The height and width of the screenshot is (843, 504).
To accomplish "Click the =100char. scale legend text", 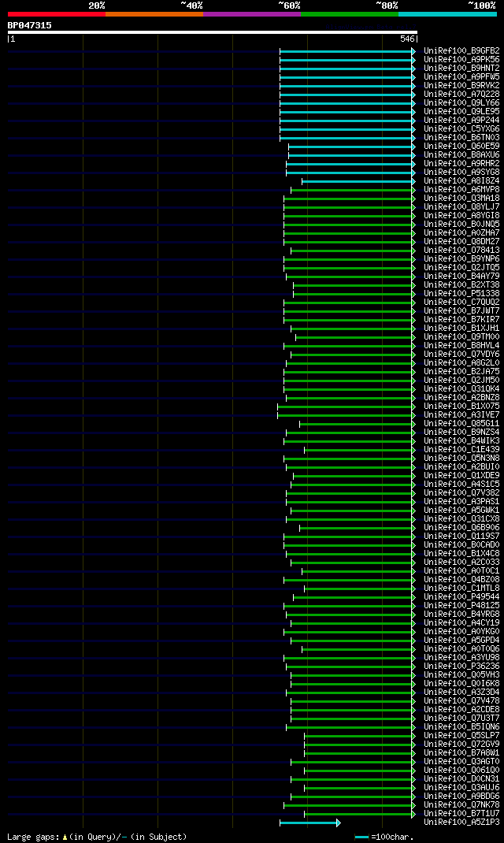I will click(x=392, y=837).
